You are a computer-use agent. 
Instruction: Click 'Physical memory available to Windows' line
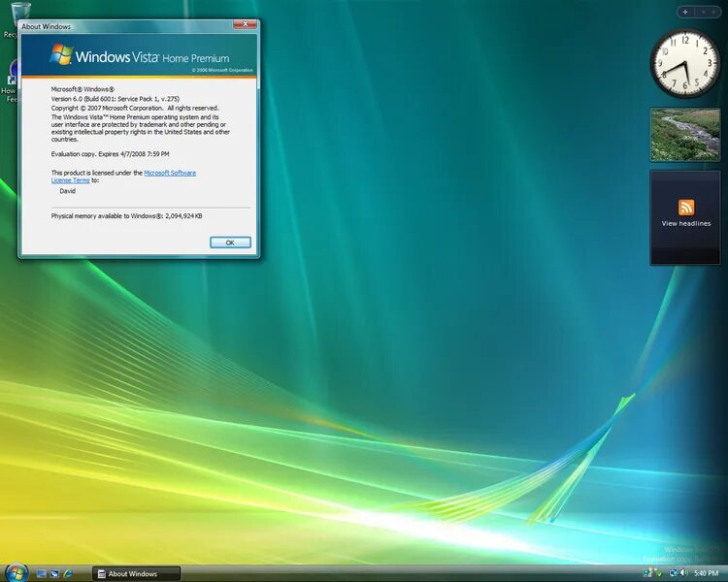(x=126, y=215)
